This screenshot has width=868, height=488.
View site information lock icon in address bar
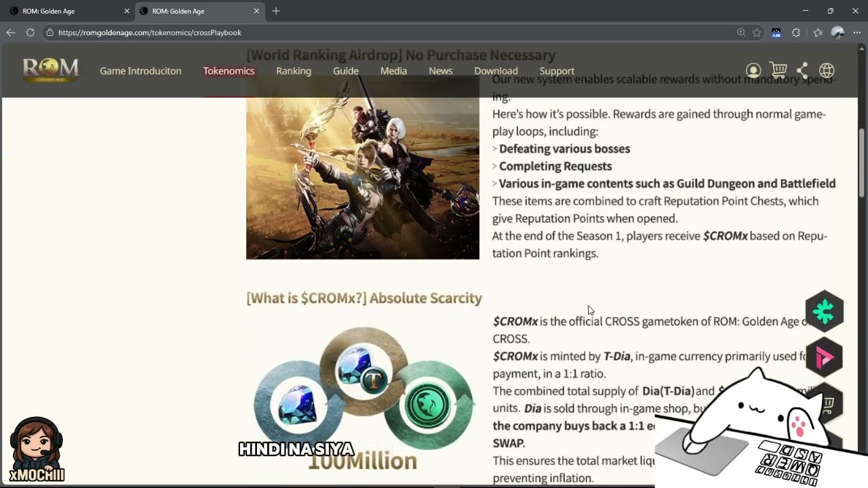tap(50, 33)
